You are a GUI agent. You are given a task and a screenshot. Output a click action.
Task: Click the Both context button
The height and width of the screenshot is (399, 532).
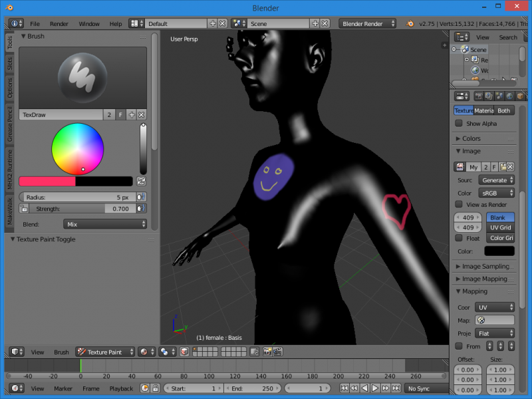coord(504,110)
